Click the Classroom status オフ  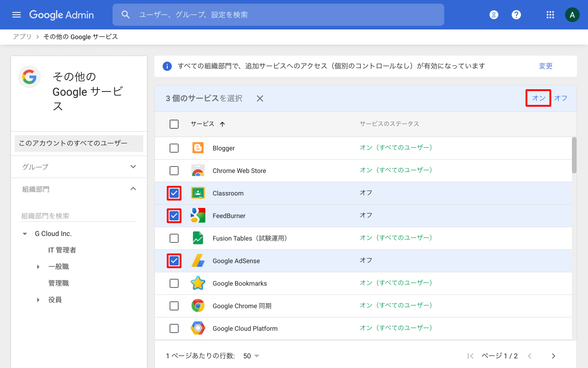(x=366, y=193)
